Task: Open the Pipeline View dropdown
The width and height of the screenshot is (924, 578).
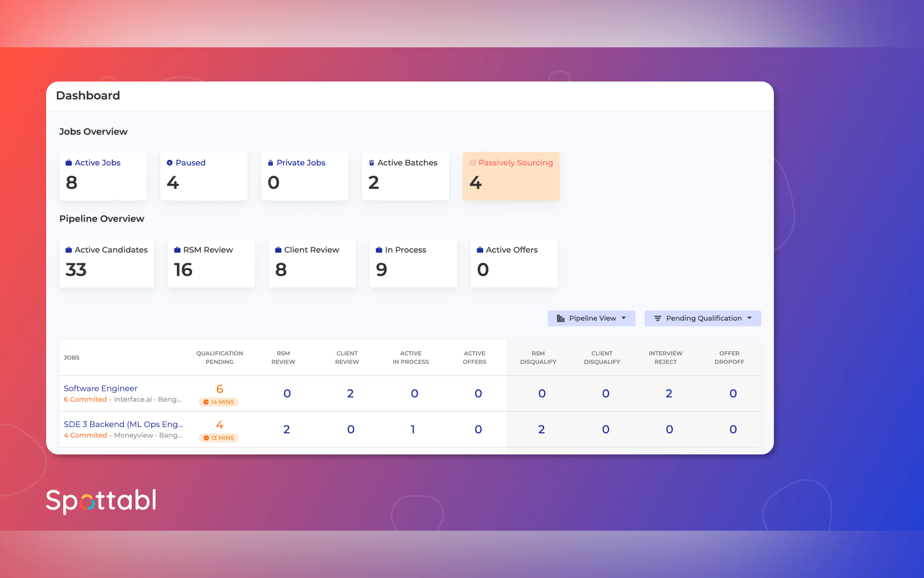Action: click(x=592, y=318)
